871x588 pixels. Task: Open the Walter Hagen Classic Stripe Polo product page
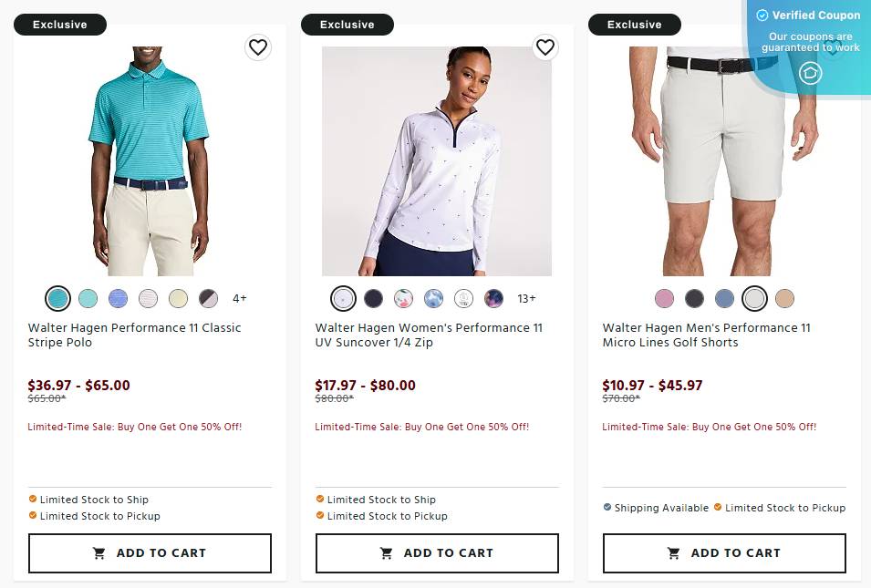(x=134, y=335)
